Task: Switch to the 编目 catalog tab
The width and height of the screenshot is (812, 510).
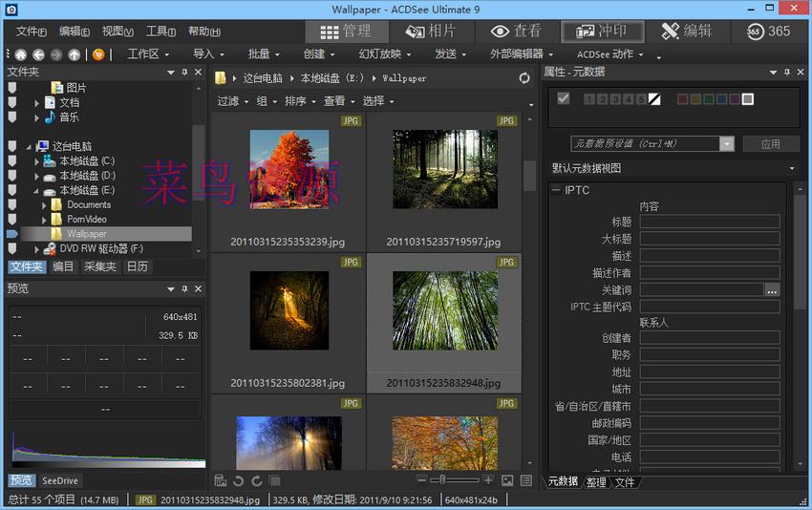Action: 63,266
